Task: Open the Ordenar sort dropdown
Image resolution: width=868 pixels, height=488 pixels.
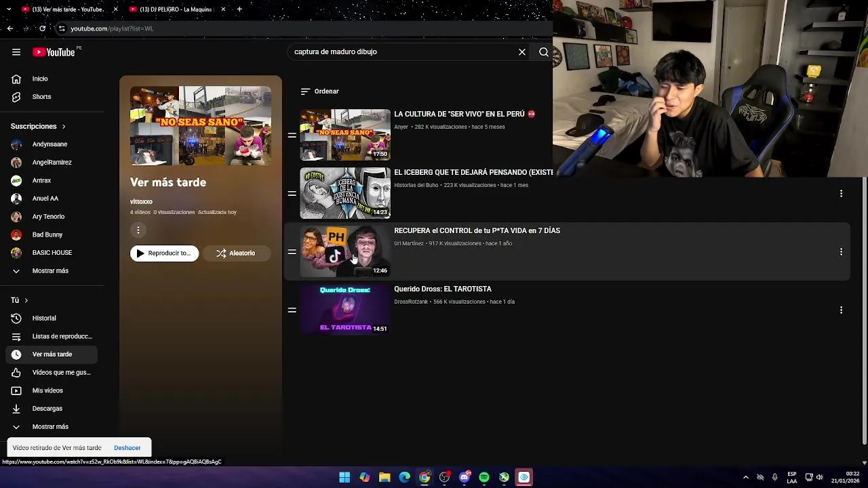Action: [x=319, y=91]
